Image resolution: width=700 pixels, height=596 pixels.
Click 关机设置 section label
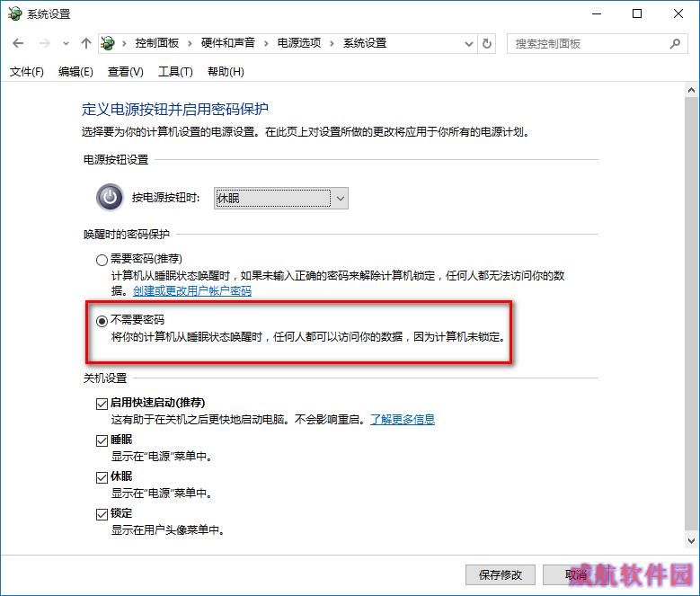[x=105, y=378]
